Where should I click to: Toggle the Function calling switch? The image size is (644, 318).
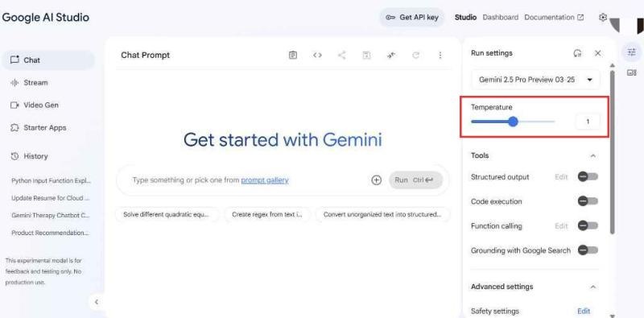588,225
